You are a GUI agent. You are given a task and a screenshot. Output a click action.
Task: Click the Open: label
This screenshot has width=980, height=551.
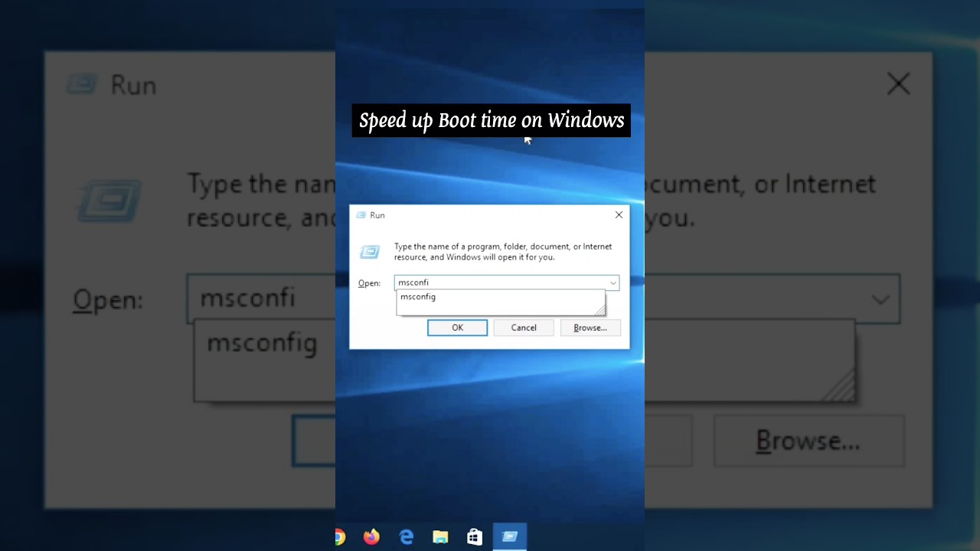(369, 283)
